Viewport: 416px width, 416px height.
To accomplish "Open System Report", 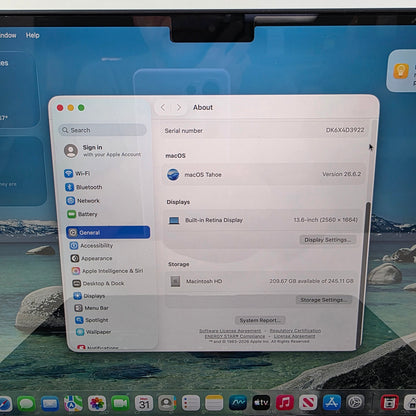I will 260,320.
